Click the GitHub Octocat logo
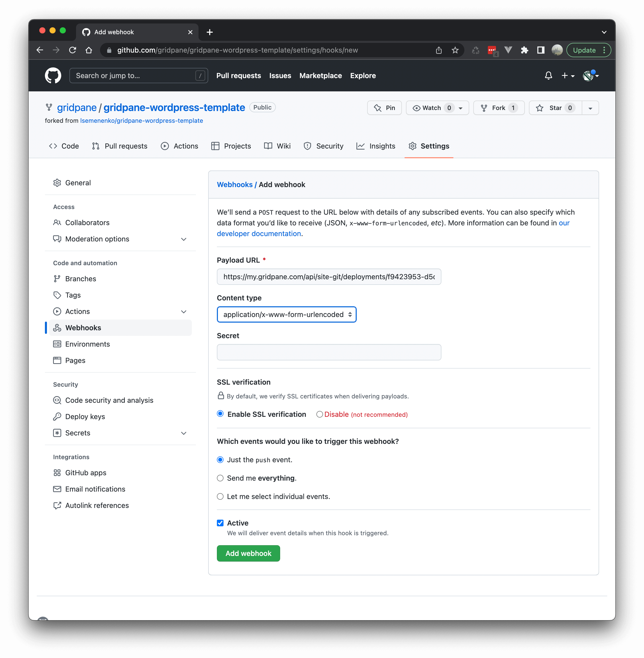The image size is (644, 658). click(53, 76)
